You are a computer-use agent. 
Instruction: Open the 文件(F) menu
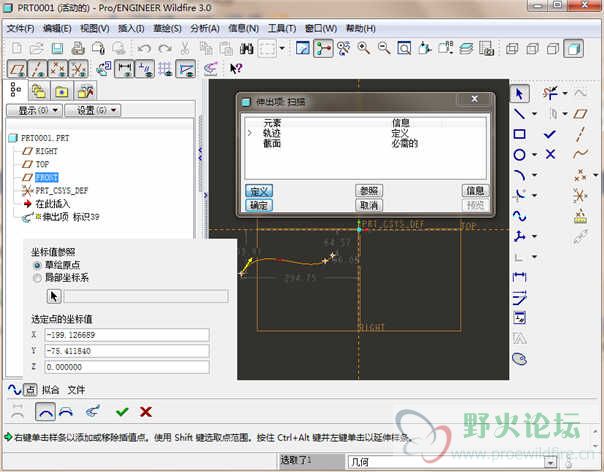20,29
